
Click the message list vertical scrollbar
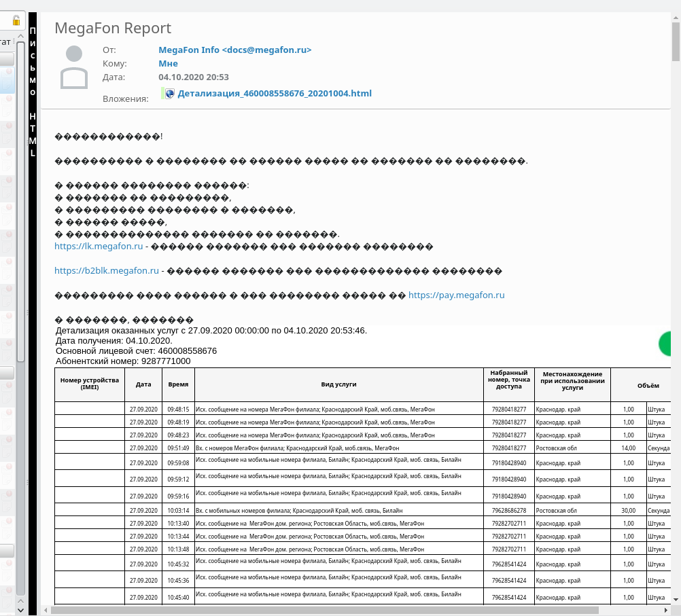tap(20, 202)
